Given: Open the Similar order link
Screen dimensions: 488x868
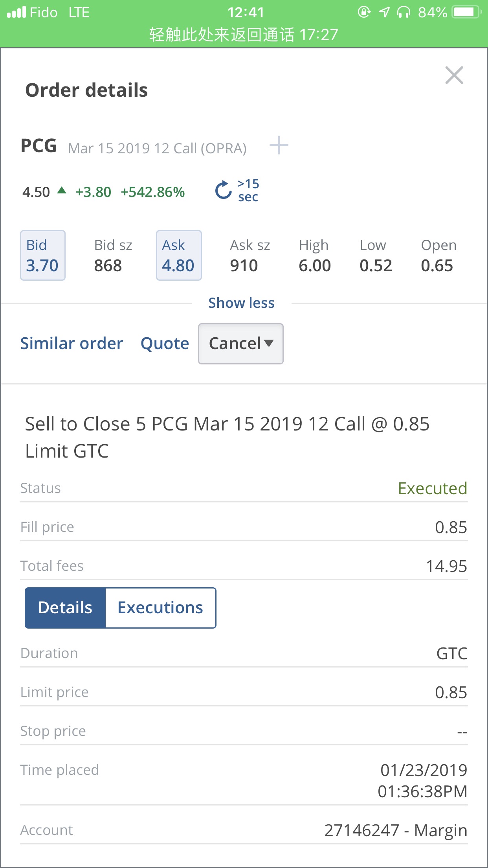Looking at the screenshot, I should (x=72, y=344).
